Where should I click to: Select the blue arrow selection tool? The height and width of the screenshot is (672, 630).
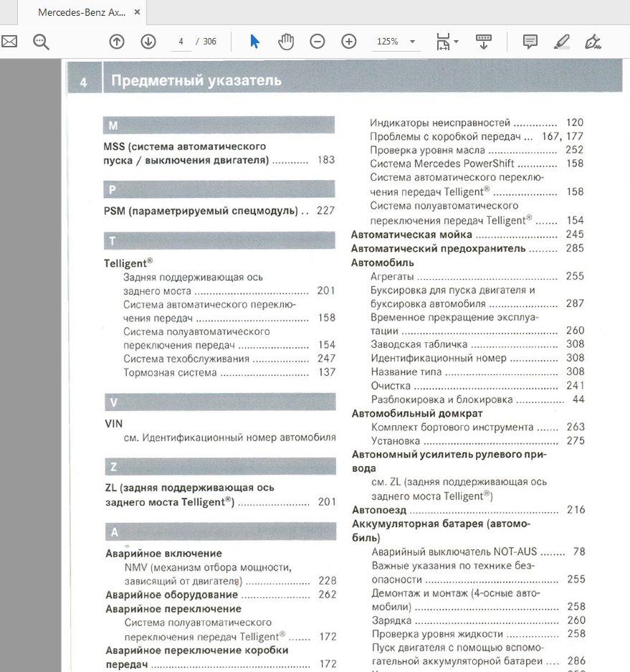click(254, 42)
